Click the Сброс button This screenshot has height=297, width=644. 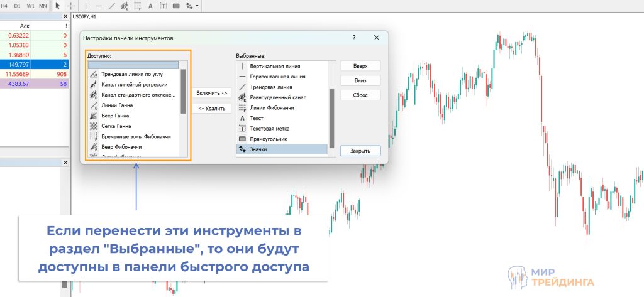click(360, 95)
